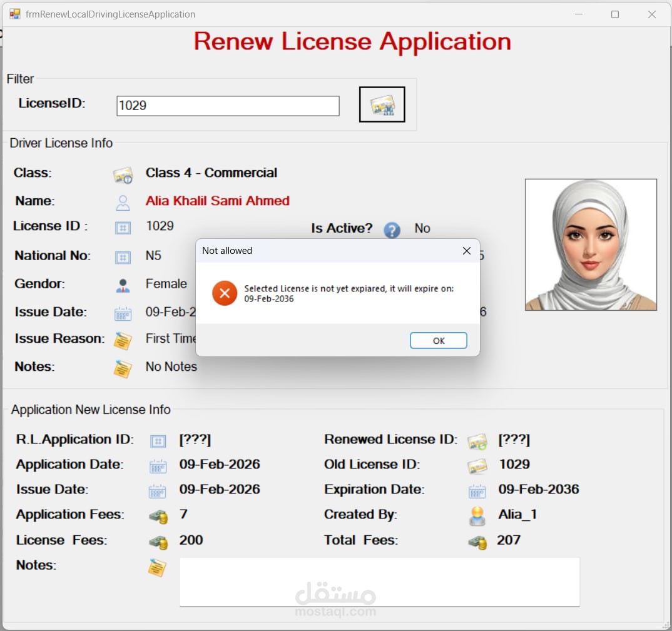Click the notepad icon next to bottom Notes
The width and height of the screenshot is (672, 631).
coord(157,567)
